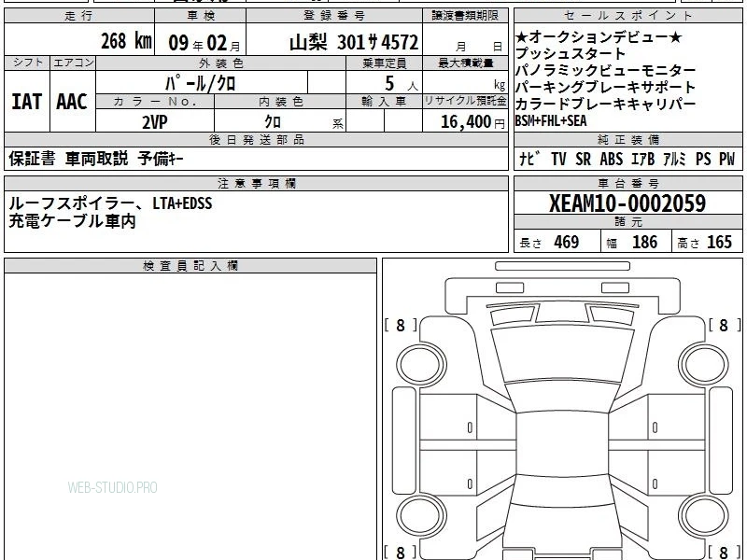The height and width of the screenshot is (560, 747).
Task: Click the SR equipment code
Action: (583, 159)
